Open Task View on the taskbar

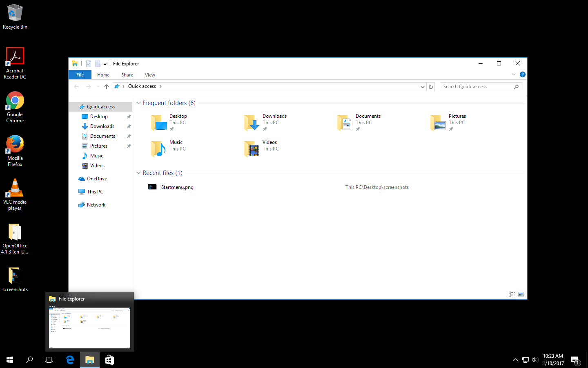pyautogui.click(x=49, y=360)
